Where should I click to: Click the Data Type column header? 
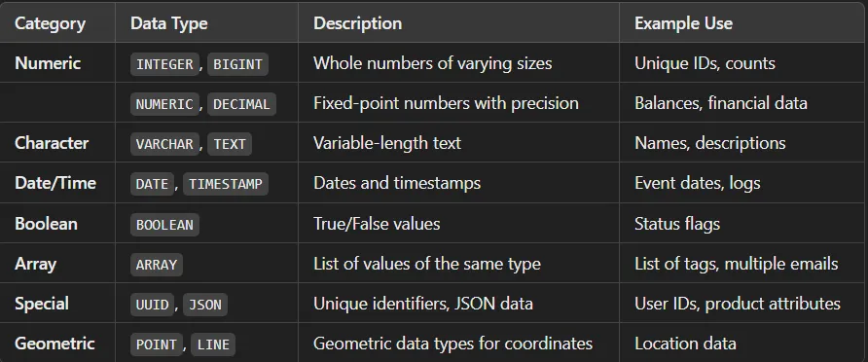169,23
